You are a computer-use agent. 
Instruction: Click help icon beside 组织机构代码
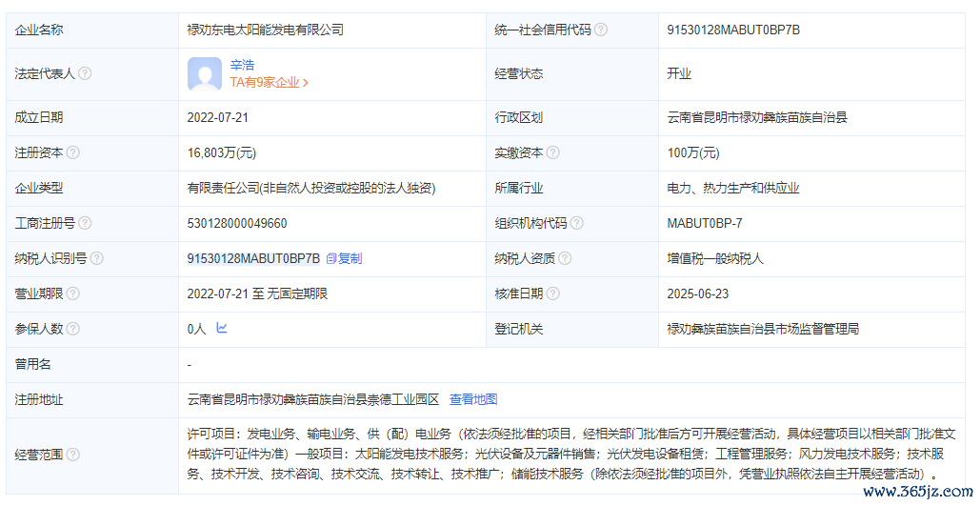[577, 223]
